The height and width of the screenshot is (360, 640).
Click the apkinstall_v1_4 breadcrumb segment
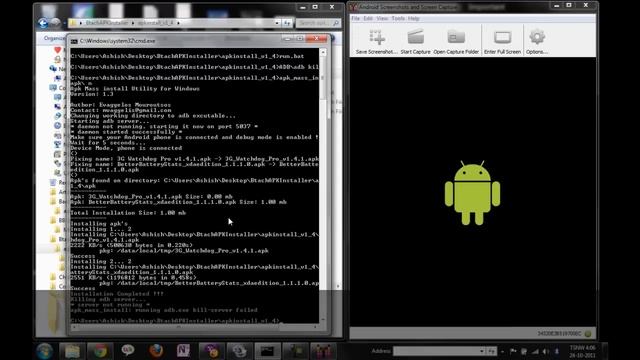(156, 23)
